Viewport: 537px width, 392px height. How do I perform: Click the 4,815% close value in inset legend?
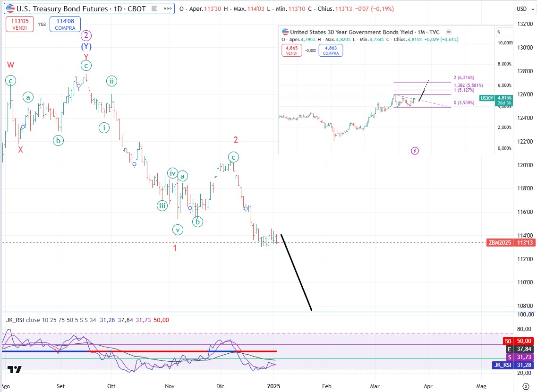(415, 39)
